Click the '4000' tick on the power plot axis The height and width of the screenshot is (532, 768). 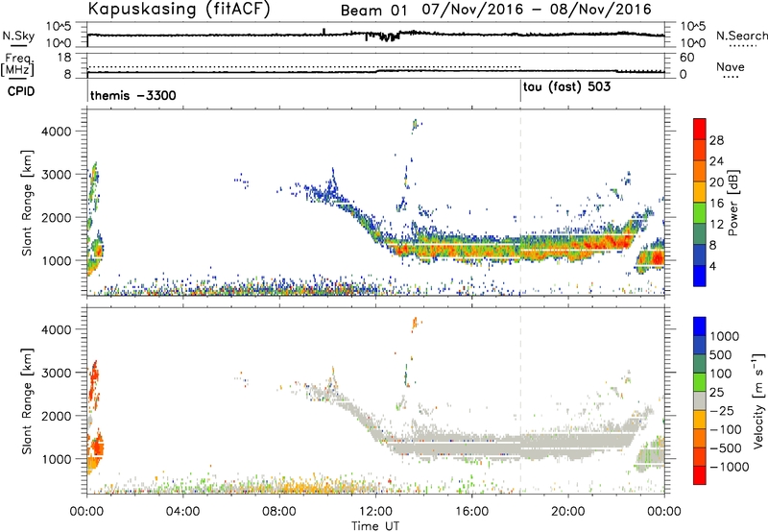click(57, 132)
